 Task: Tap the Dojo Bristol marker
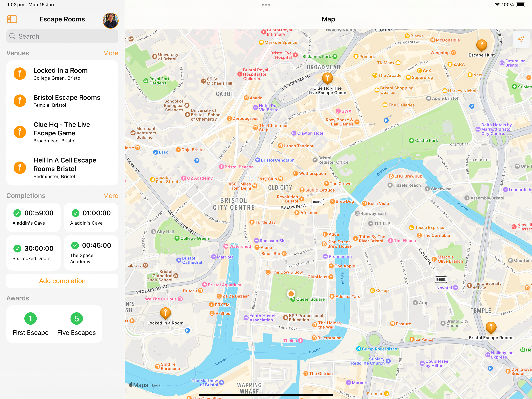(178, 150)
